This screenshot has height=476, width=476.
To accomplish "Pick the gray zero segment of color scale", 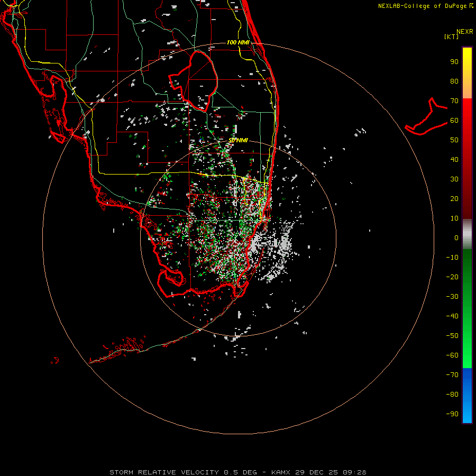I will click(467, 234).
